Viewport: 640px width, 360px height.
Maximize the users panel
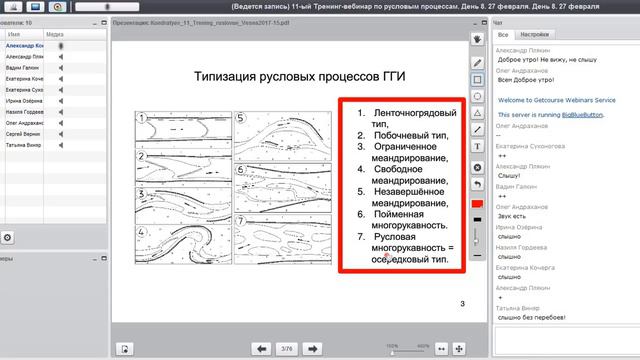[104, 23]
